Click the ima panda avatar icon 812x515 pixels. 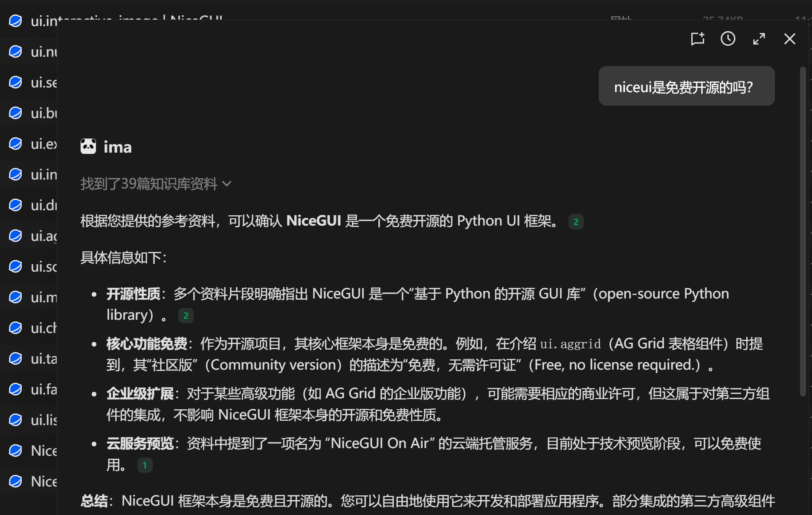pos(88,147)
